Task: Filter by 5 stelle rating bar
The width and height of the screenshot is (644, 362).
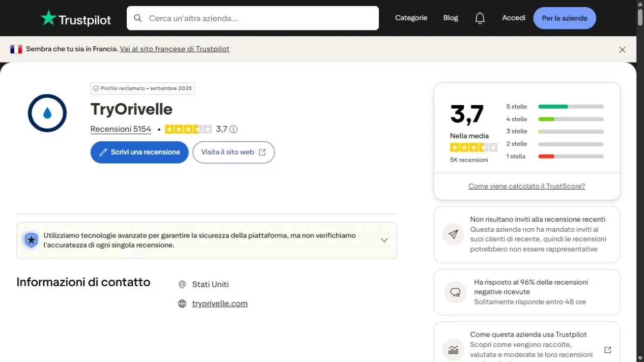Action: 571,107
